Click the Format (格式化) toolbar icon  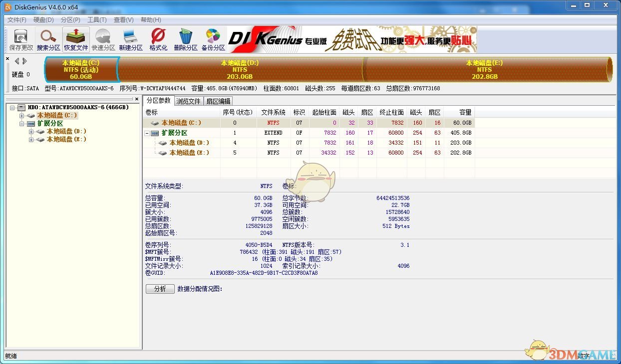158,39
